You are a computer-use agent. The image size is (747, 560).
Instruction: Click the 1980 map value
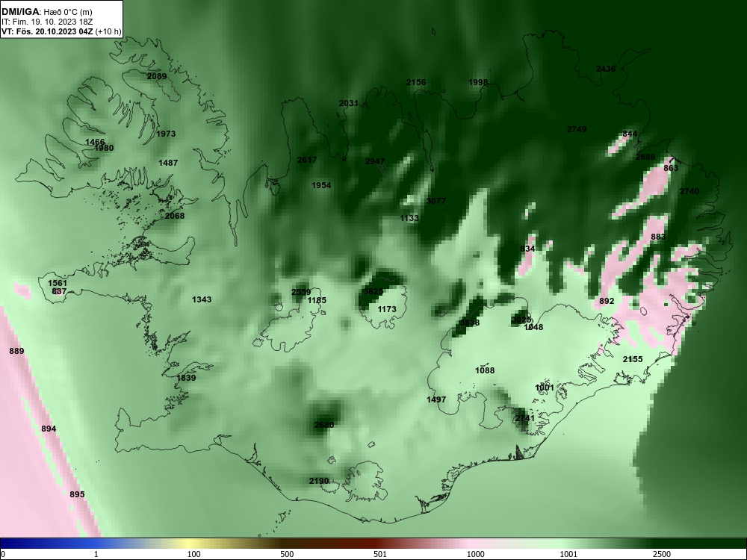104,148
